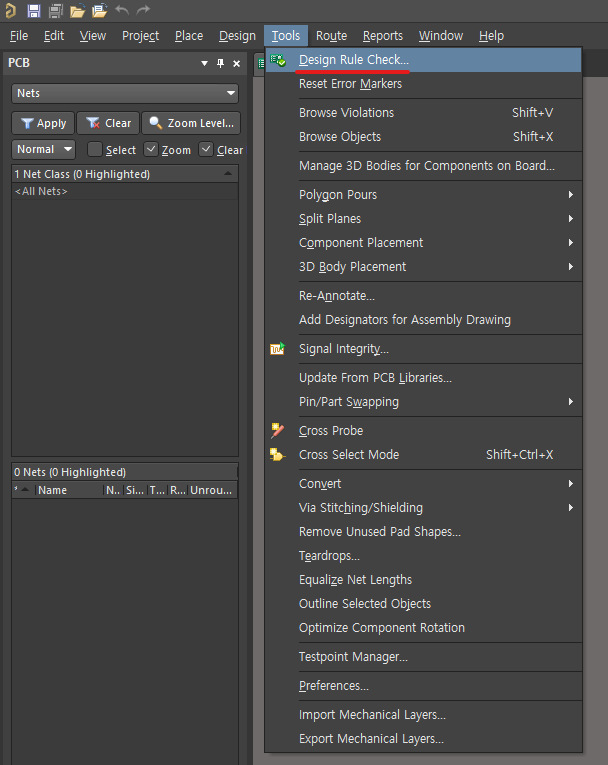Close the open Tools menu
608x765 pixels.
[x=286, y=36]
